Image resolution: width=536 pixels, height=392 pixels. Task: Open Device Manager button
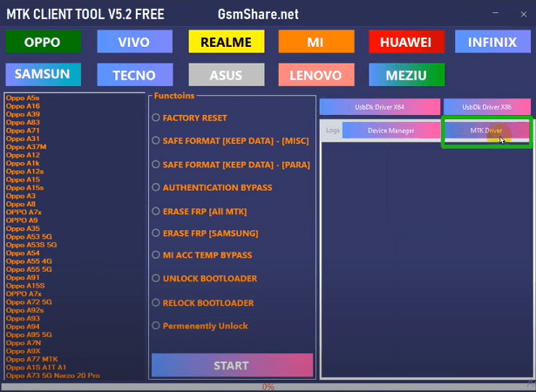tap(391, 131)
